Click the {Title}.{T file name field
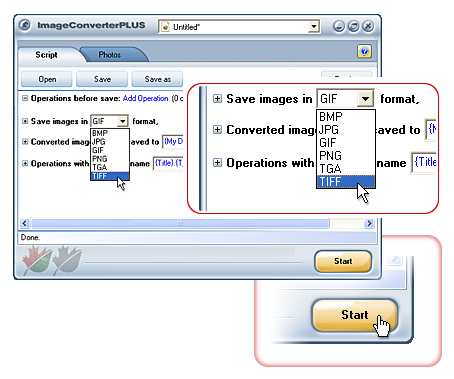The height and width of the screenshot is (379, 454). point(168,163)
